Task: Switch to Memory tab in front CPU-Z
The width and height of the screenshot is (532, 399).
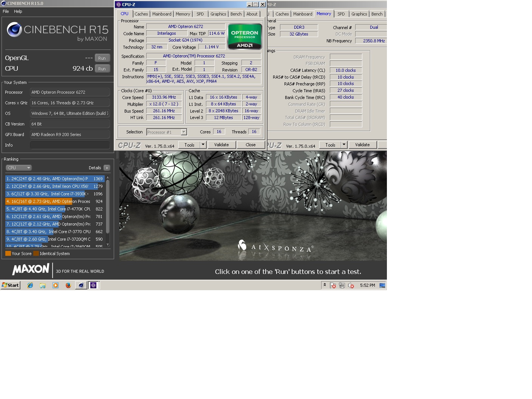Action: click(183, 14)
